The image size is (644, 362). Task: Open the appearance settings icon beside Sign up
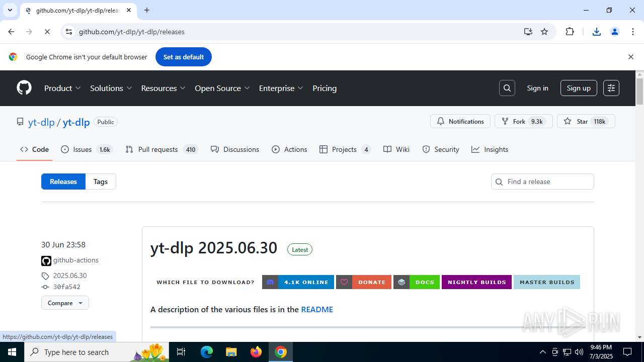point(611,88)
